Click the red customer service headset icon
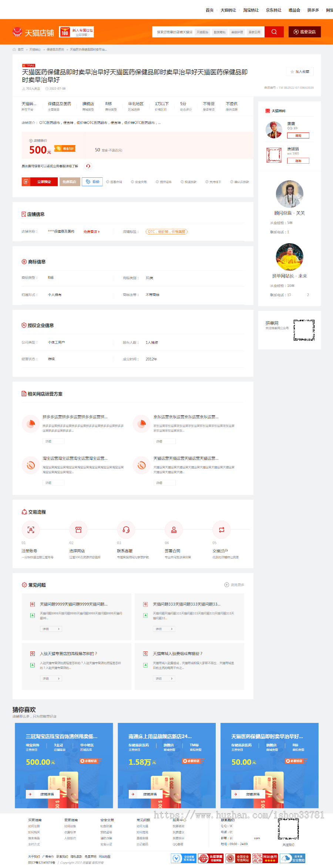333x868 pixels. pos(88,166)
